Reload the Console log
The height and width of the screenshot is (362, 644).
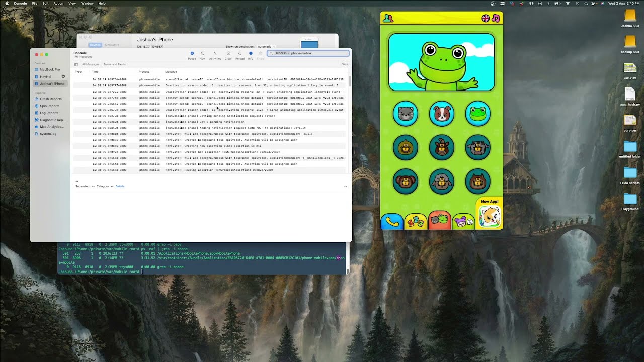[240, 55]
